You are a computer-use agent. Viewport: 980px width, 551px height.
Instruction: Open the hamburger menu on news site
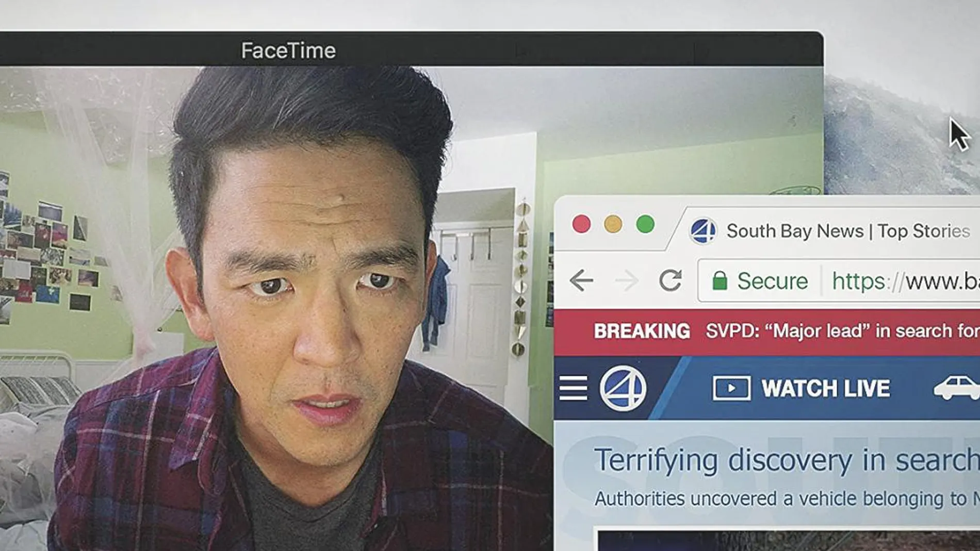tap(574, 388)
